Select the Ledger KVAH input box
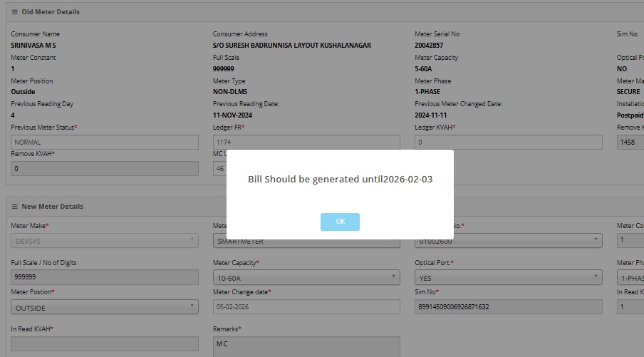 (x=508, y=143)
